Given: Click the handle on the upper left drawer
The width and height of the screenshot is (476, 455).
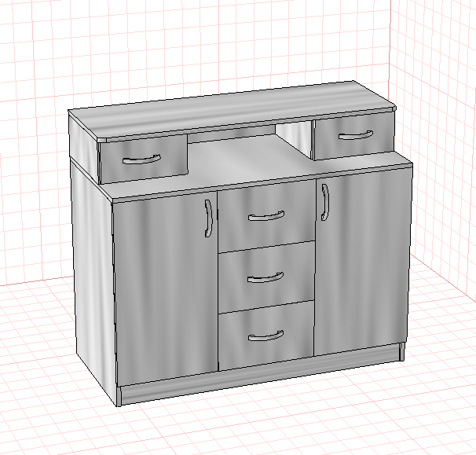Looking at the screenshot, I should [141, 160].
